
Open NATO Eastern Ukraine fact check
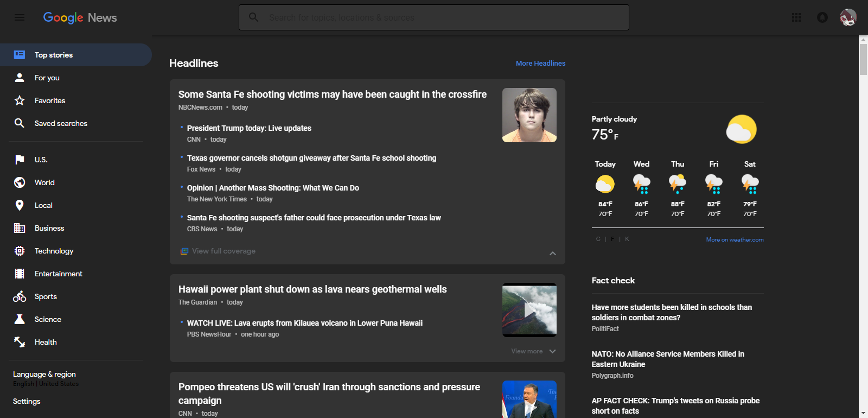click(668, 359)
